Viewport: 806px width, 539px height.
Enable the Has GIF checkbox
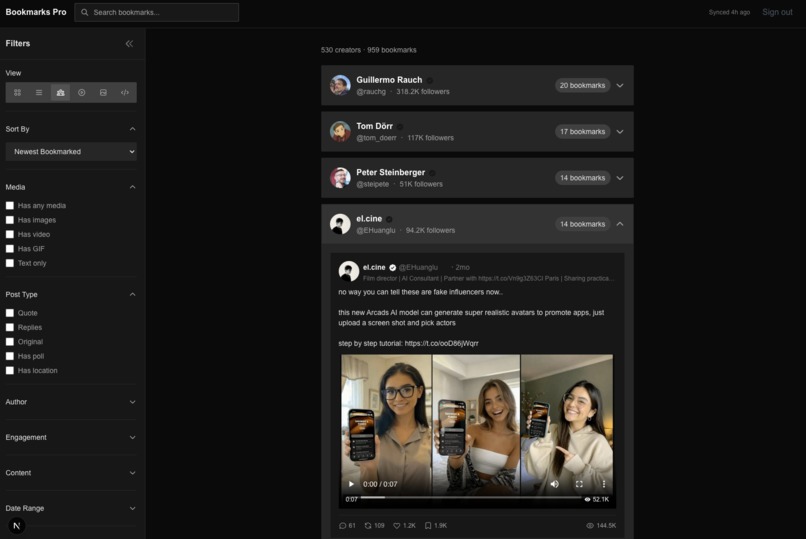click(10, 249)
